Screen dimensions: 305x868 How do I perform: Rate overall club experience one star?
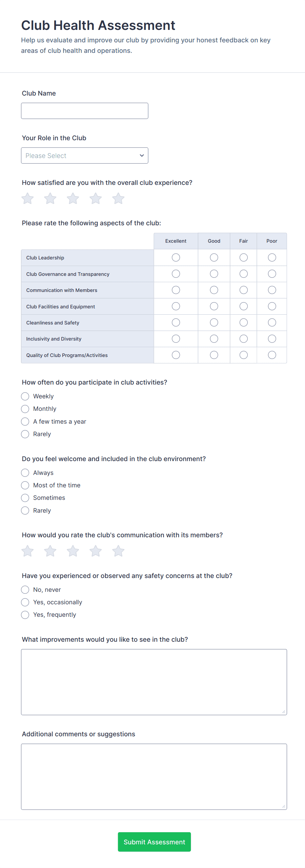tap(28, 198)
